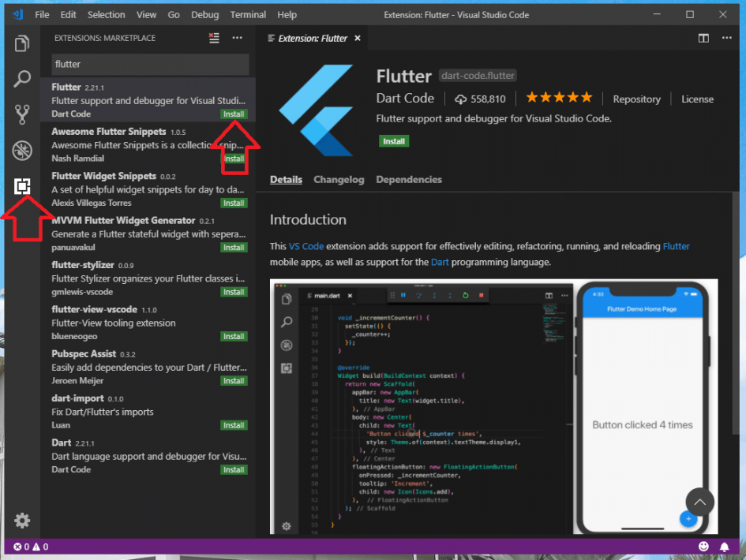Open the Edit menu
Viewport: 746px width, 560px height.
[68, 15]
